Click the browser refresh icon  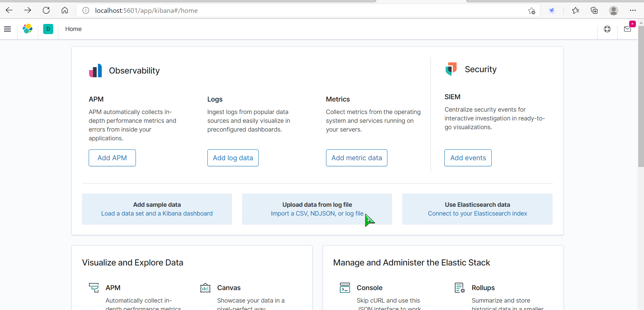[46, 10]
